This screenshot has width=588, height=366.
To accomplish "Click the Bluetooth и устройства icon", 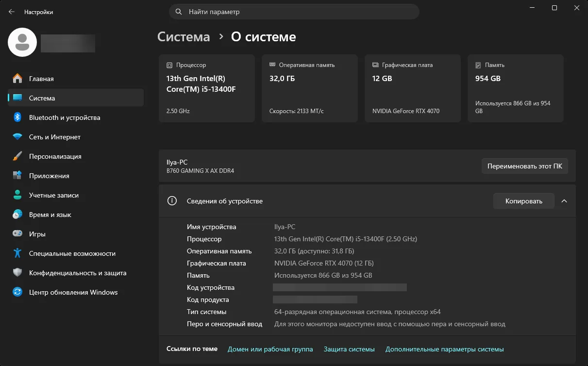I will click(x=17, y=117).
